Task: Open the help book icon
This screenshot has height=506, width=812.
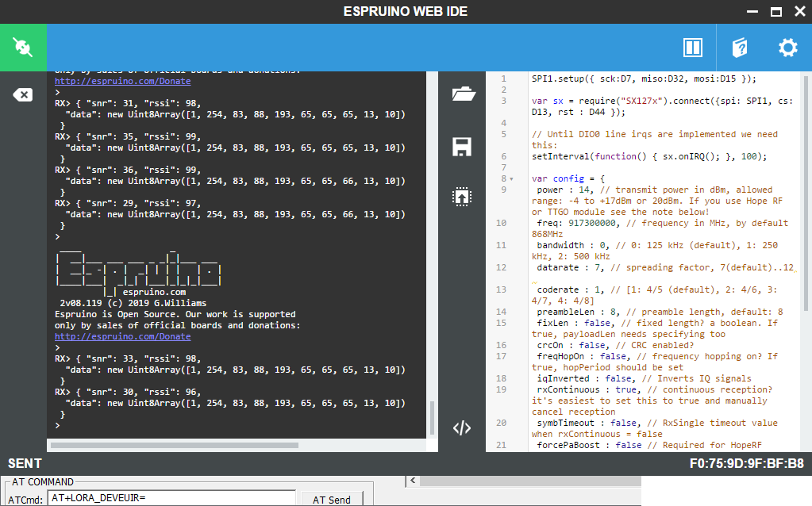Action: (x=740, y=48)
